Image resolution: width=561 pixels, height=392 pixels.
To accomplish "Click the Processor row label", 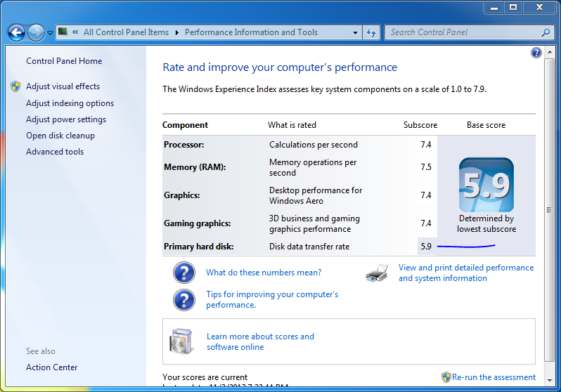I will (x=184, y=145).
